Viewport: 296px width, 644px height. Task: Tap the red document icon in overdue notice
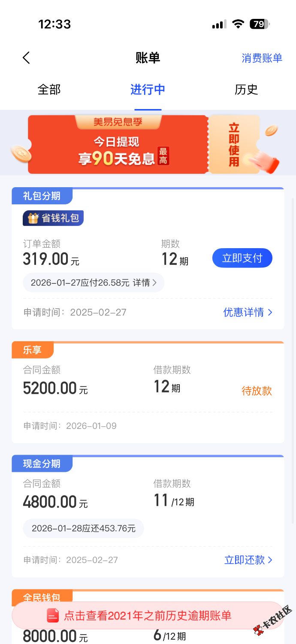[x=53, y=616]
